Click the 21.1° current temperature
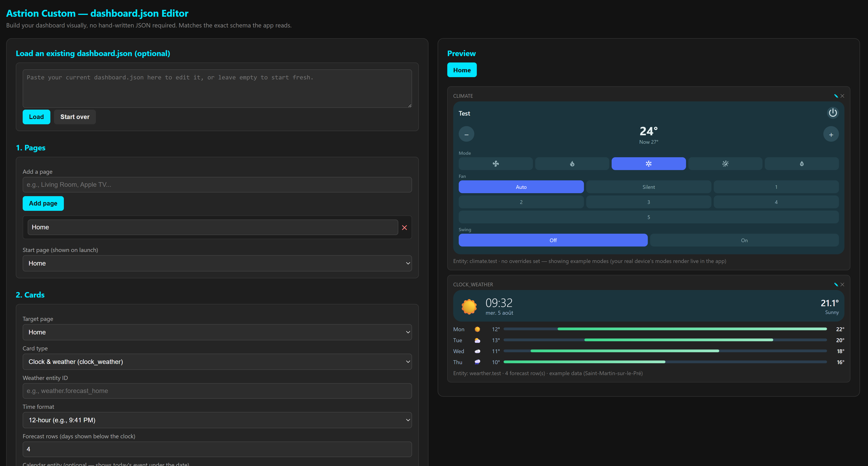This screenshot has height=466, width=868. (x=830, y=303)
